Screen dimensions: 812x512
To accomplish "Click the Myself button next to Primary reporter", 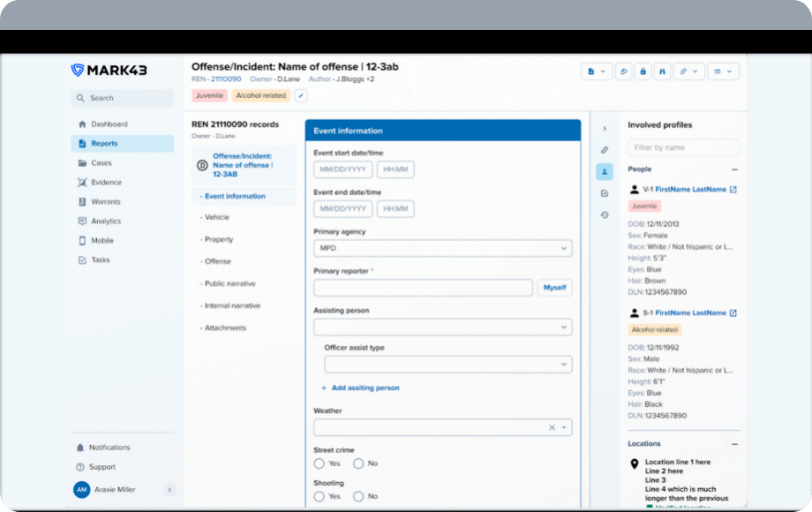I will tap(554, 288).
